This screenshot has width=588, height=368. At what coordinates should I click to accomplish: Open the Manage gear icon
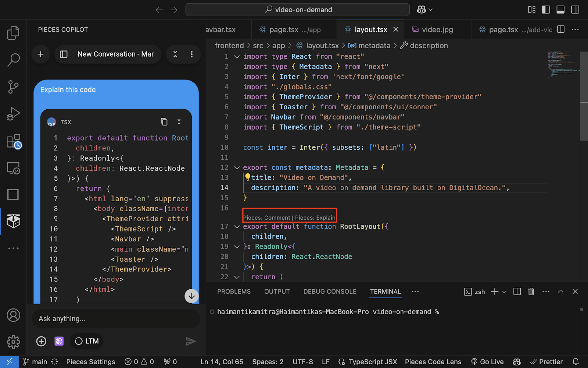[x=13, y=342]
